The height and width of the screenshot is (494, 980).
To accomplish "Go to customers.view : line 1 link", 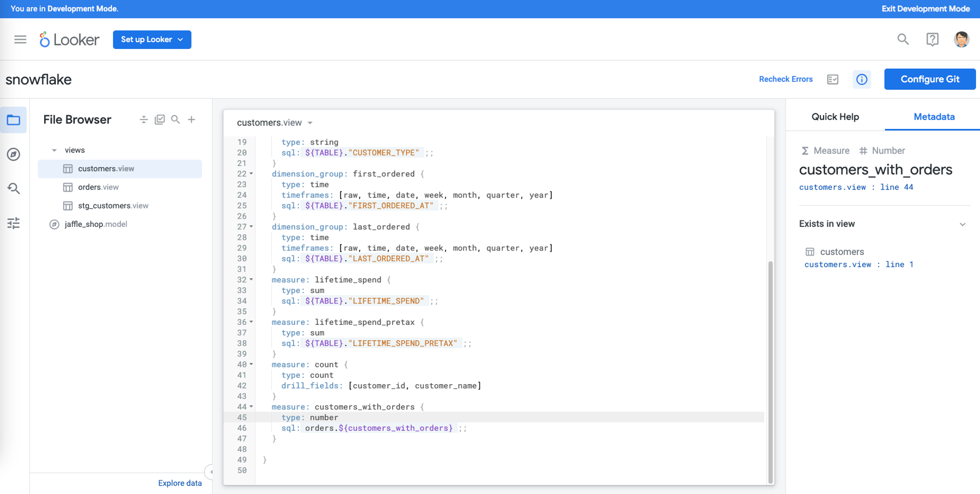I will (x=859, y=265).
